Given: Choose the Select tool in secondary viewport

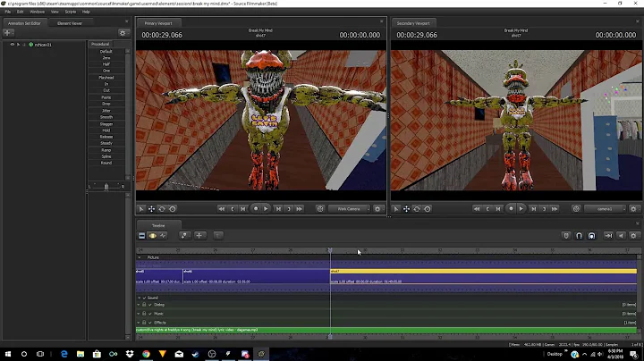Looking at the screenshot, I should 396,209.
